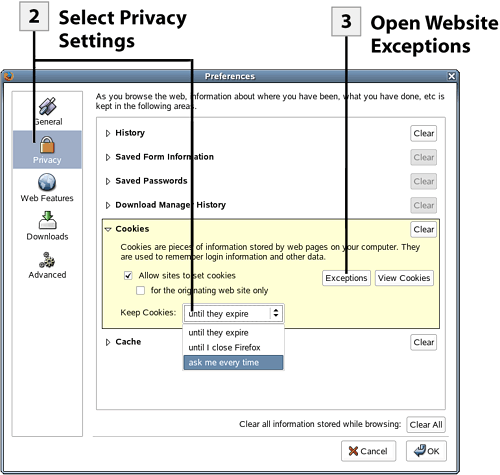Click the Clear All button
Viewport: 500px width, 475px height.
[426, 425]
